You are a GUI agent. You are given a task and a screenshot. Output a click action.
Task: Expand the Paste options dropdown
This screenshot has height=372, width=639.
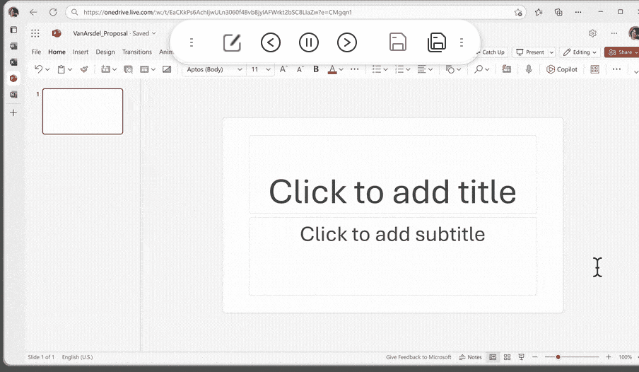(70, 70)
